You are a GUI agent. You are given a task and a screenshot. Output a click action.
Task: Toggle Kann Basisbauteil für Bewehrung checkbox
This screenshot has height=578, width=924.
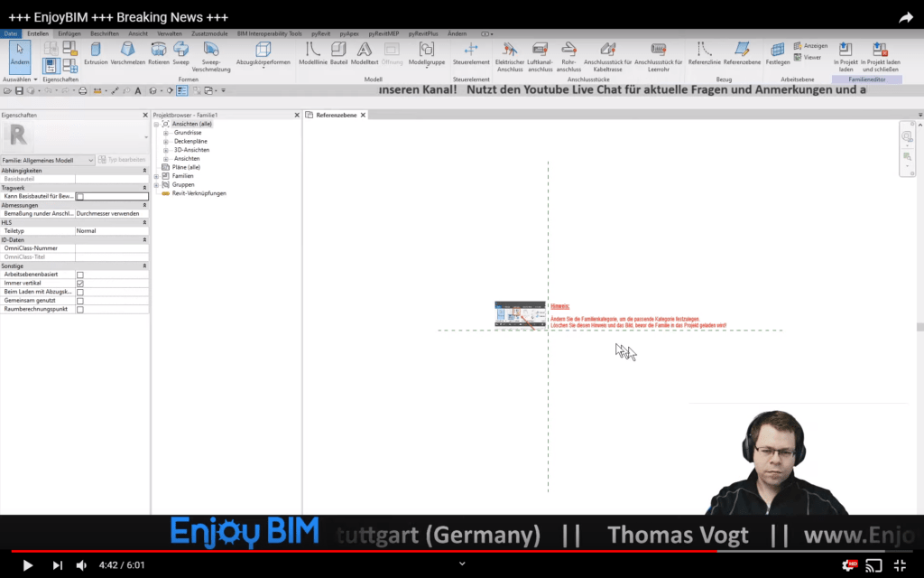[79, 196]
